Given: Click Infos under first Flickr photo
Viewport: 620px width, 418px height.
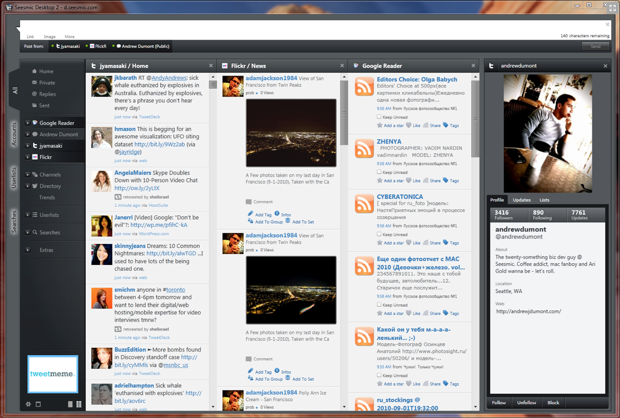Looking at the screenshot, I should click(x=283, y=214).
